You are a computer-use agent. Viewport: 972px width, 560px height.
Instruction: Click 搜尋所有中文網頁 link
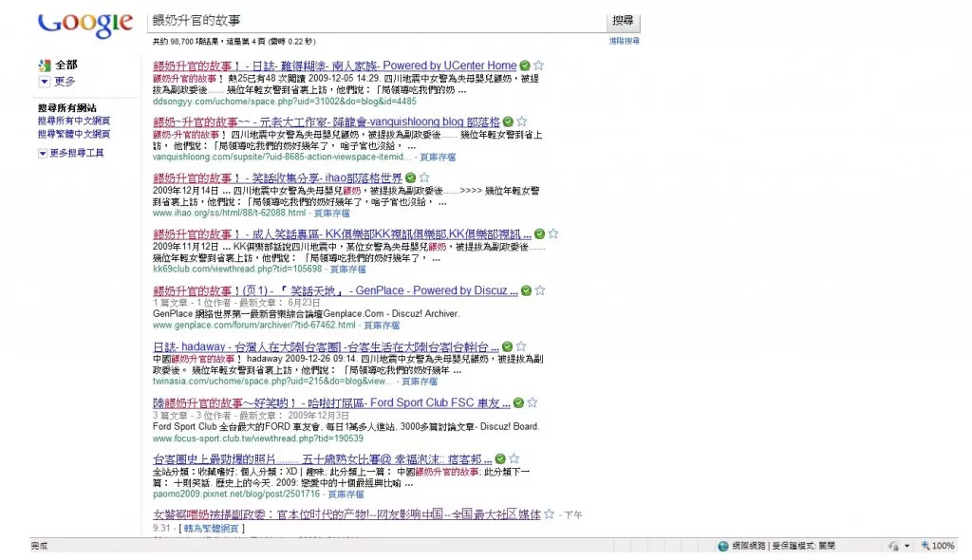pos(74,121)
